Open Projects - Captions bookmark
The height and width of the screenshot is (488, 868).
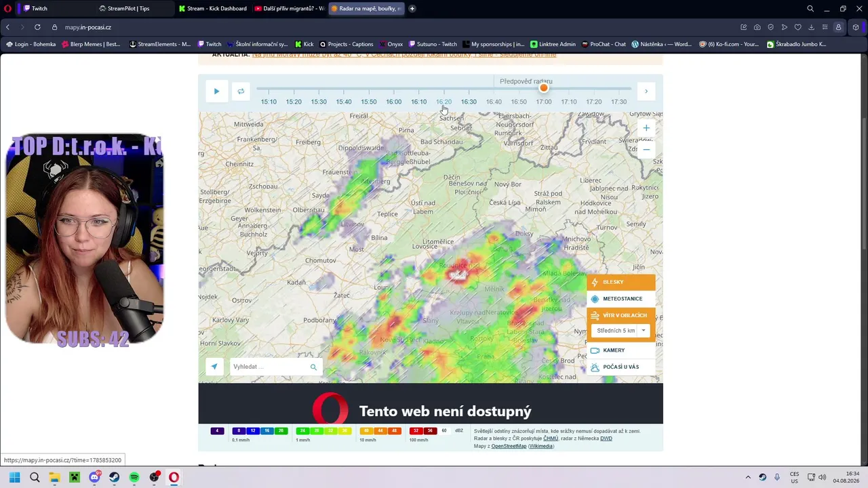pyautogui.click(x=346, y=44)
